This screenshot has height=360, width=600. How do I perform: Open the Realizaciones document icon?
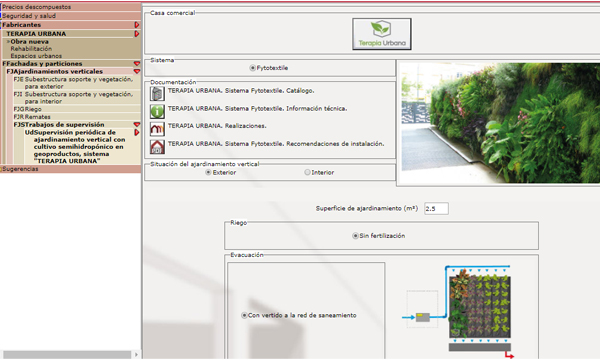coord(157,129)
